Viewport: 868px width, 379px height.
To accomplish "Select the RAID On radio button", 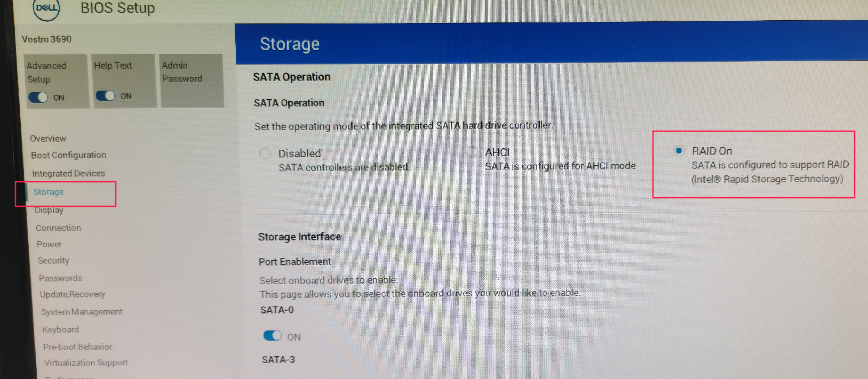I will (x=679, y=151).
